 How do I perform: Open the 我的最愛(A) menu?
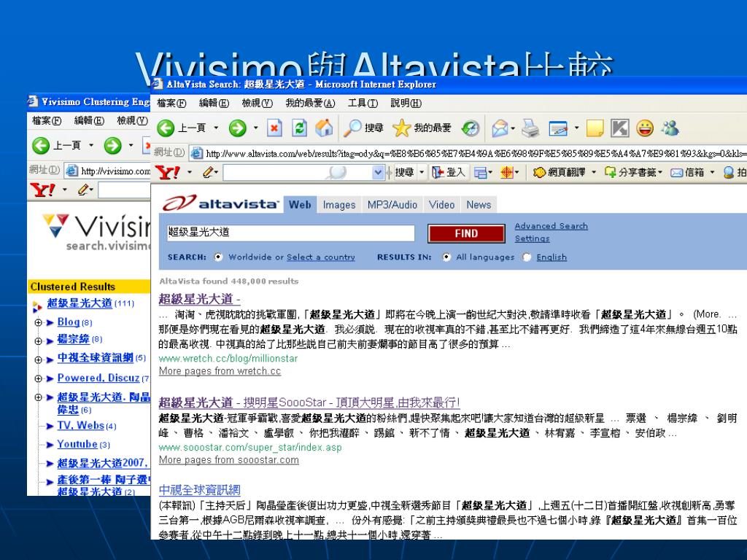coord(310,104)
